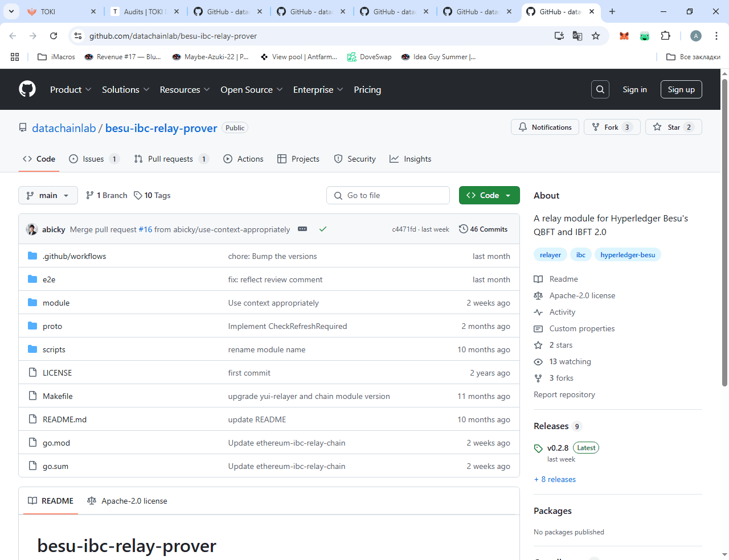The height and width of the screenshot is (560, 729).
Task: Open the + 8 releases link
Action: (x=555, y=479)
